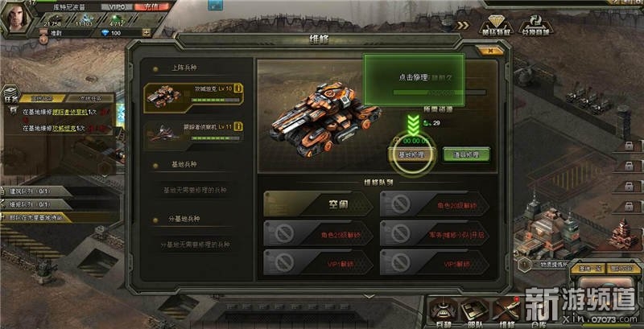This screenshot has height=329, width=644.
Task: Open info icon for 攻城坦克 Lv 10
Action: 238,89
